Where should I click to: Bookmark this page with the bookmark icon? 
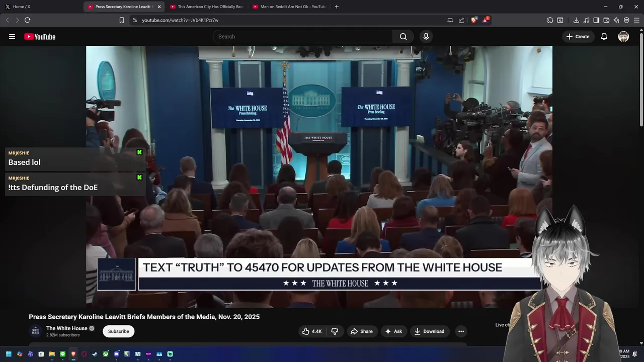121,20
